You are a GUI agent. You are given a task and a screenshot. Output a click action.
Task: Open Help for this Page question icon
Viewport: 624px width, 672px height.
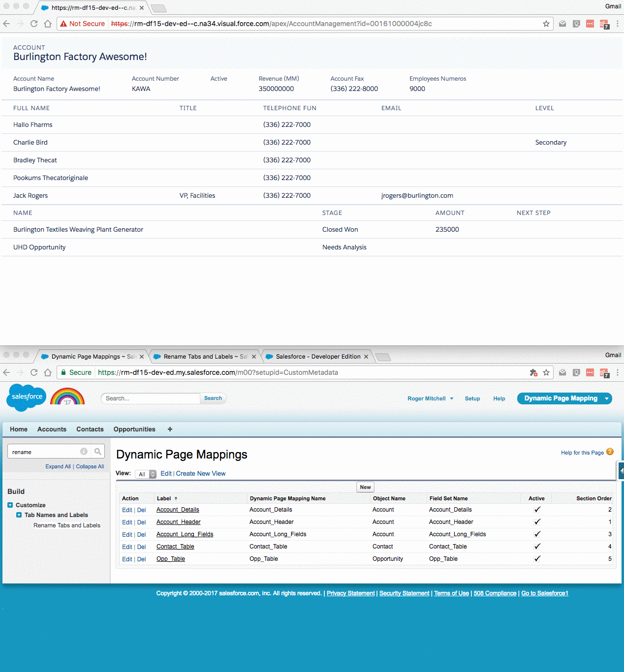(x=610, y=452)
